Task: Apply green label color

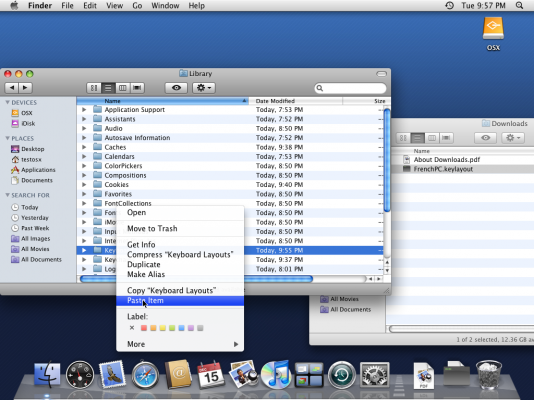Action: [x=172, y=328]
